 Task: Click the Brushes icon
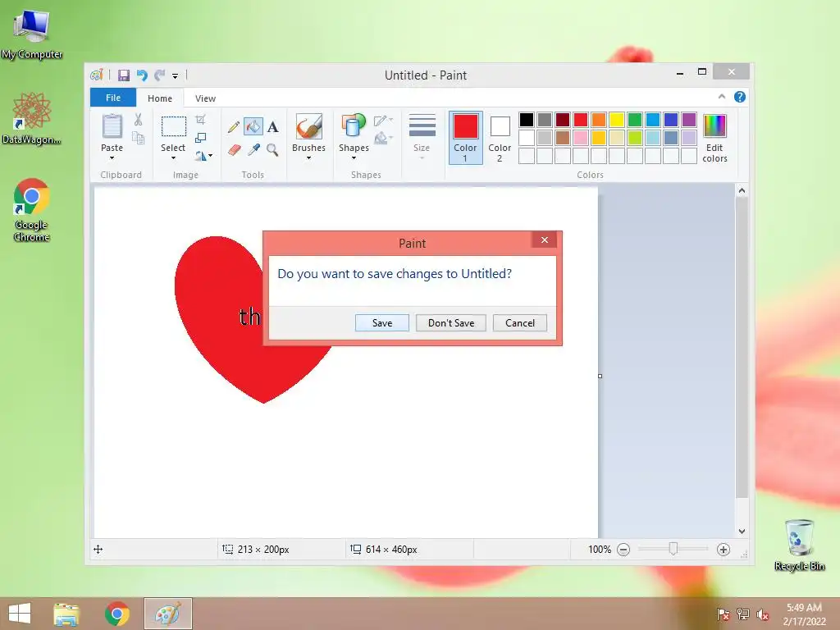point(309,126)
